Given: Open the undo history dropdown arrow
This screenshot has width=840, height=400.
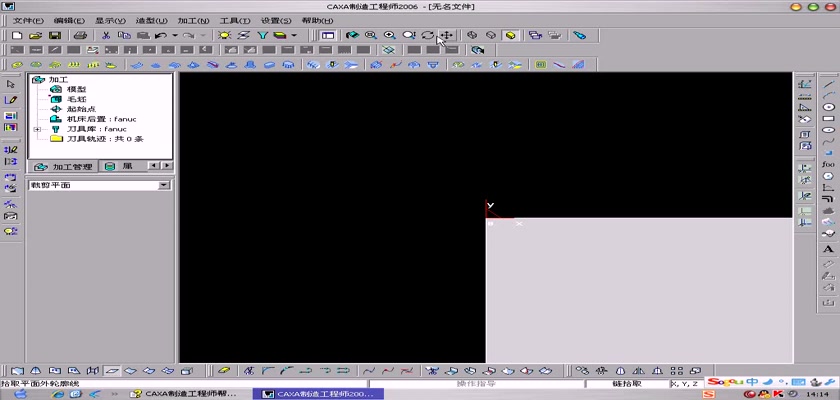Looking at the screenshot, I should [175, 35].
